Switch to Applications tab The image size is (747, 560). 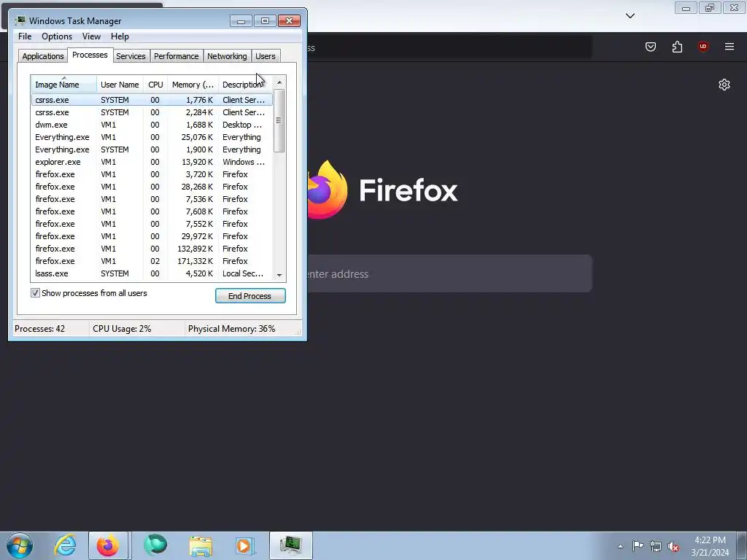point(43,56)
